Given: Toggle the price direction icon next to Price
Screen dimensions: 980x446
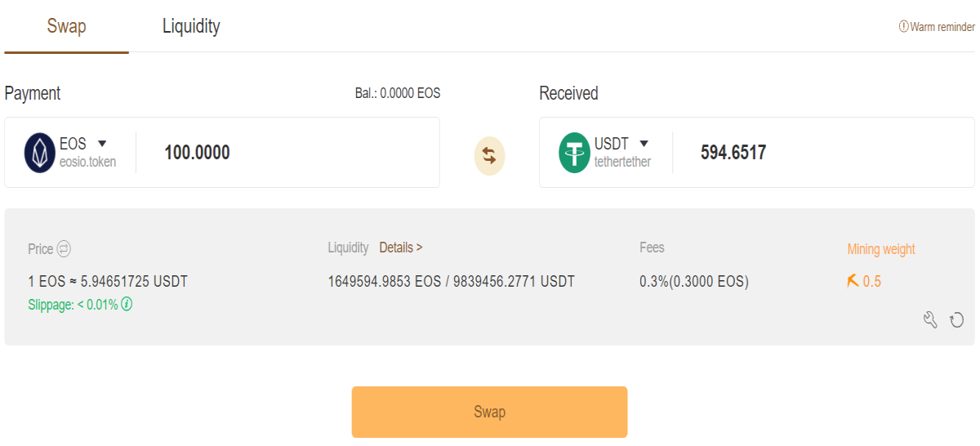Looking at the screenshot, I should click(64, 249).
